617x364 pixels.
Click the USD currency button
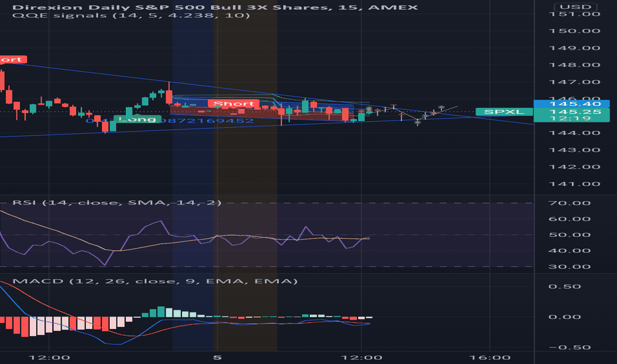click(x=575, y=7)
